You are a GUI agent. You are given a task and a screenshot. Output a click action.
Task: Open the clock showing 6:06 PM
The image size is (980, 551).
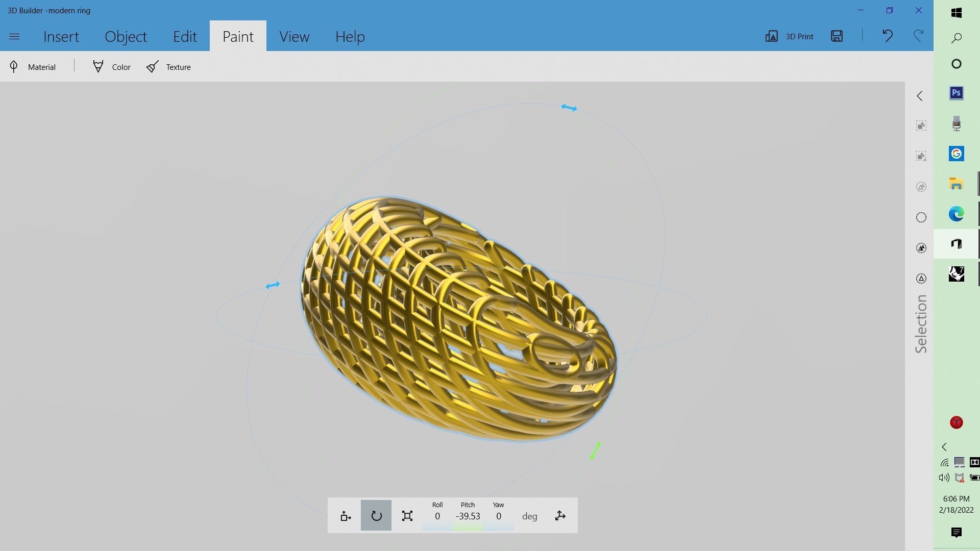(957, 504)
